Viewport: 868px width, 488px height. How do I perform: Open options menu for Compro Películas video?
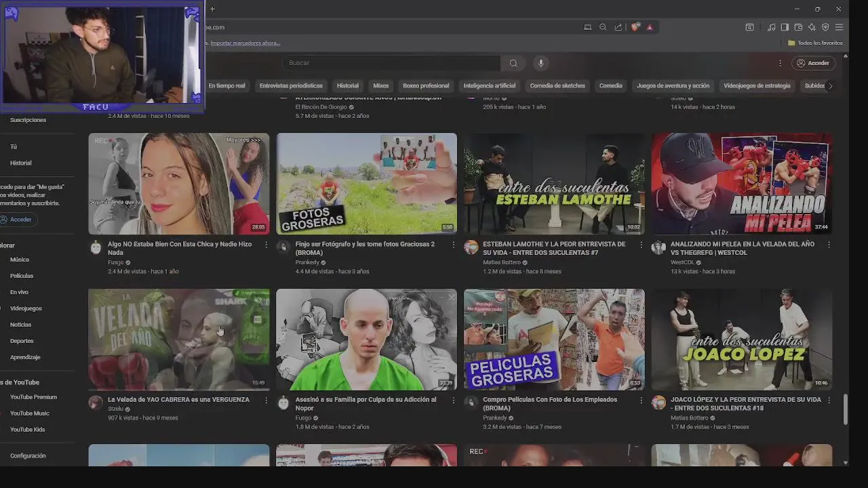642,401
